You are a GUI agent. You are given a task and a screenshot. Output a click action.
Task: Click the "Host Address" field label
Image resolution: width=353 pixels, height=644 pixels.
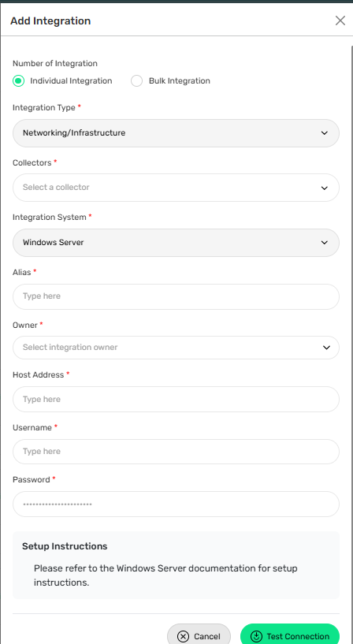pos(38,374)
